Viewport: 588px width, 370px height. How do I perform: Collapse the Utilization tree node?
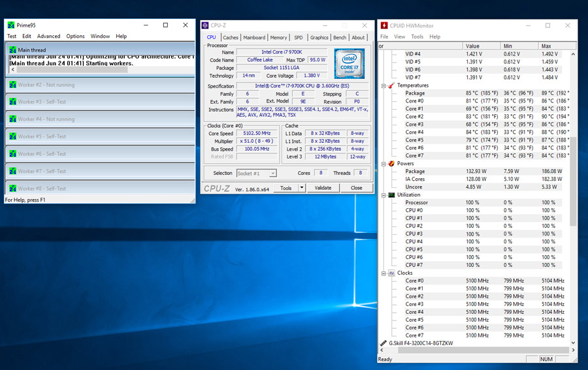[x=384, y=196]
